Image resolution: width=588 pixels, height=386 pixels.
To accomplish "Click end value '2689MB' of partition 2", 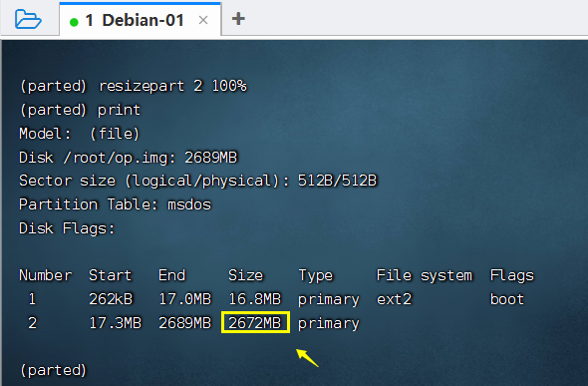I will tap(185, 323).
